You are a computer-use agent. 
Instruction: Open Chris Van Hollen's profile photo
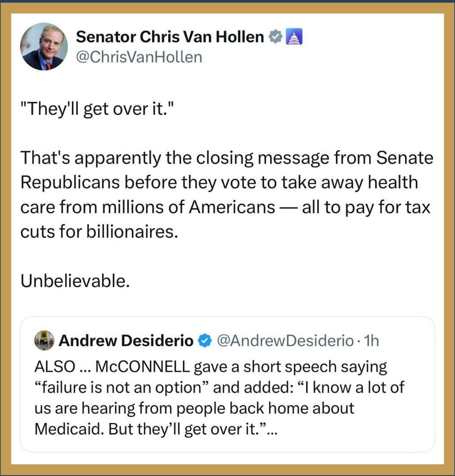[x=44, y=47]
